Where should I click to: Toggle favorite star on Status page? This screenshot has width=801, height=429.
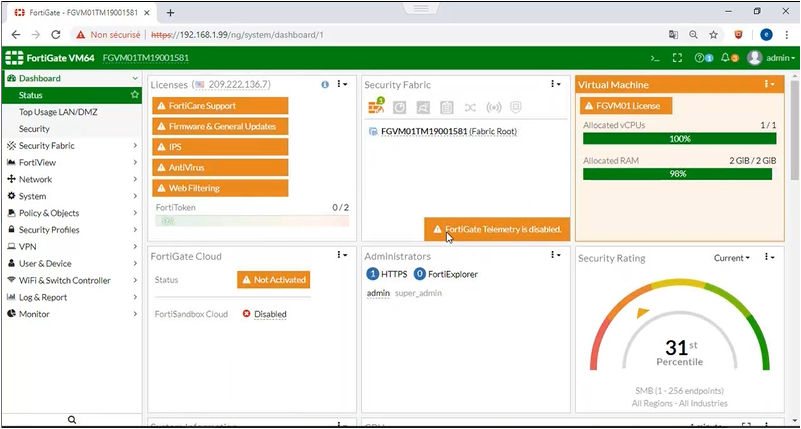(x=135, y=95)
